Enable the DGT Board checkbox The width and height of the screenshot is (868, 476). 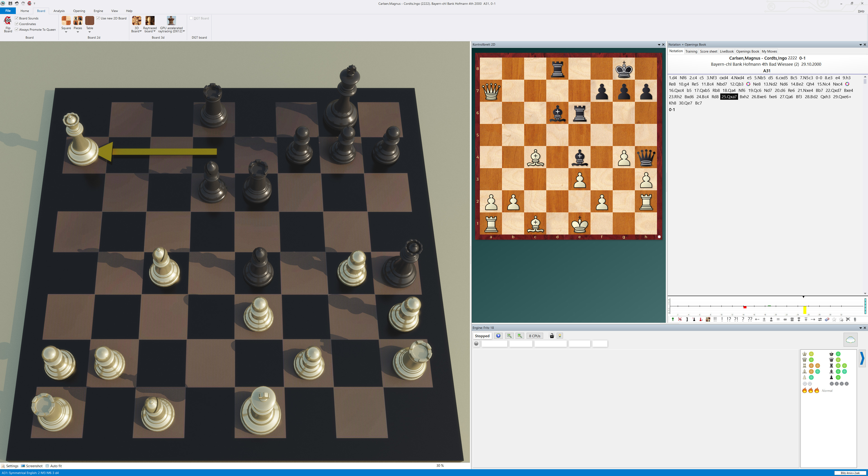click(191, 18)
